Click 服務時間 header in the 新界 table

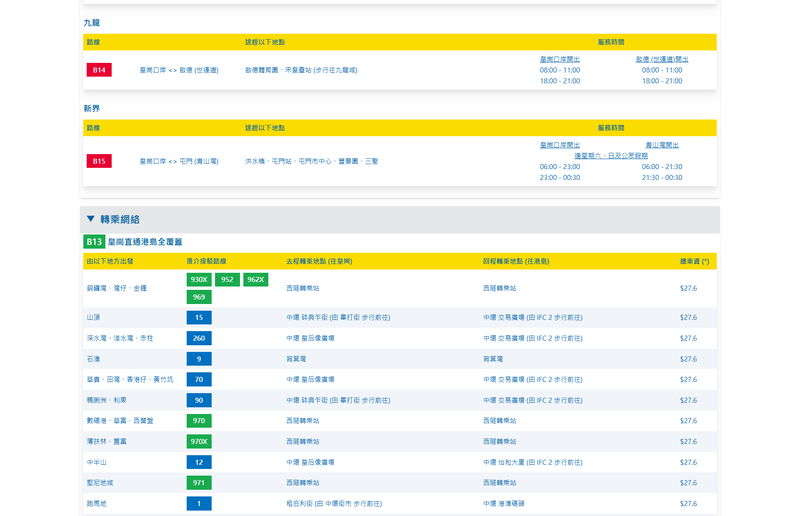(611, 128)
